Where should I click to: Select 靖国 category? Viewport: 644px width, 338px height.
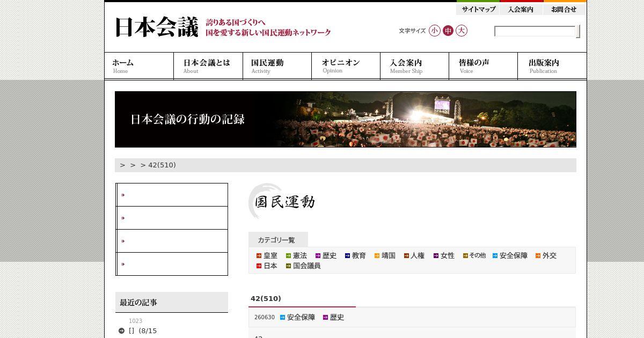(x=385, y=256)
